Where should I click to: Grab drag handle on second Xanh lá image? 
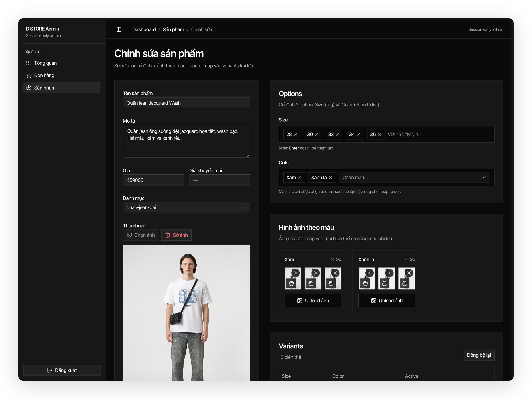point(385,283)
